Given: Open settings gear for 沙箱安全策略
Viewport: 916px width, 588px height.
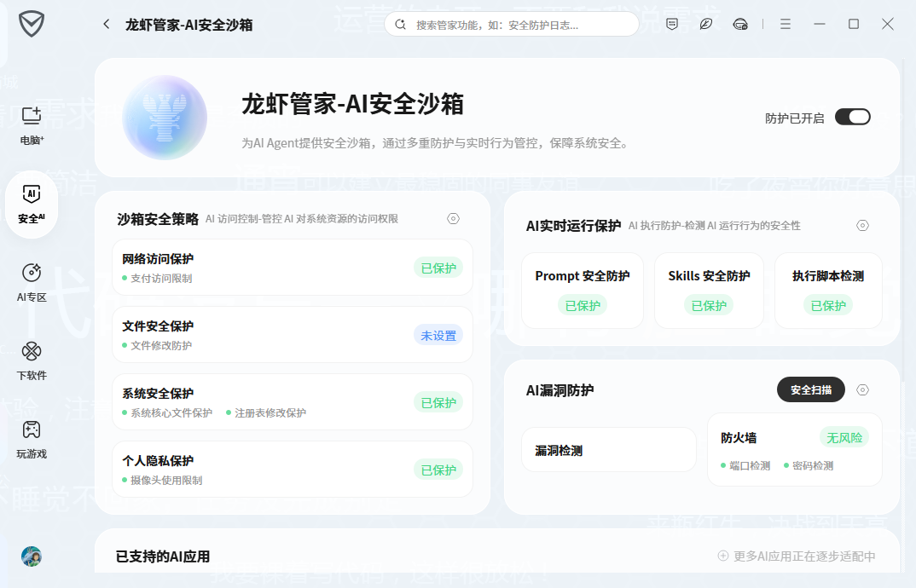Looking at the screenshot, I should pyautogui.click(x=454, y=218).
